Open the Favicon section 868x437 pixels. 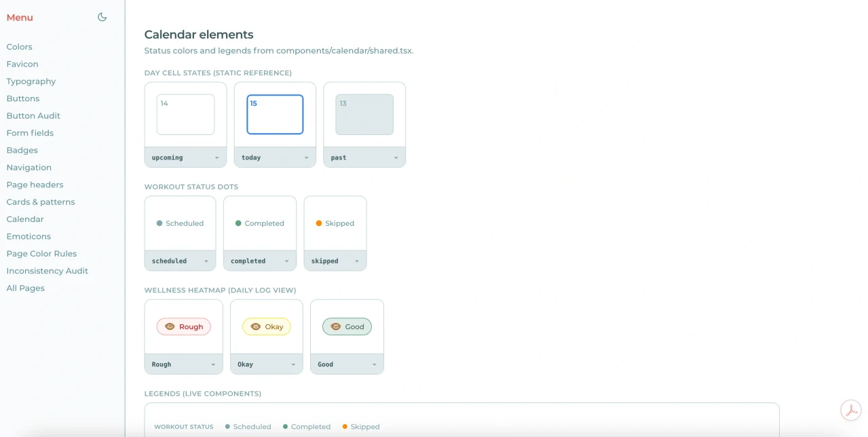22,64
